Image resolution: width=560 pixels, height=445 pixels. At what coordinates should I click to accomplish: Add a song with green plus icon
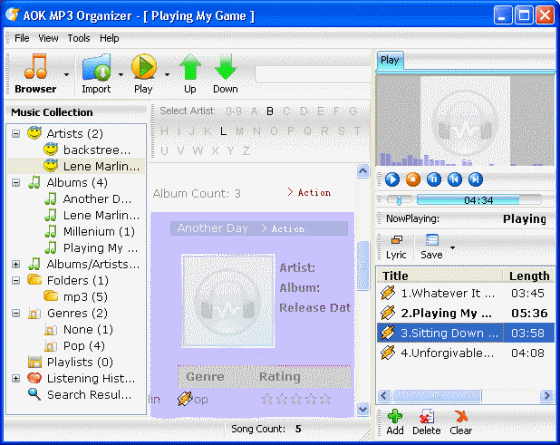coord(395,416)
